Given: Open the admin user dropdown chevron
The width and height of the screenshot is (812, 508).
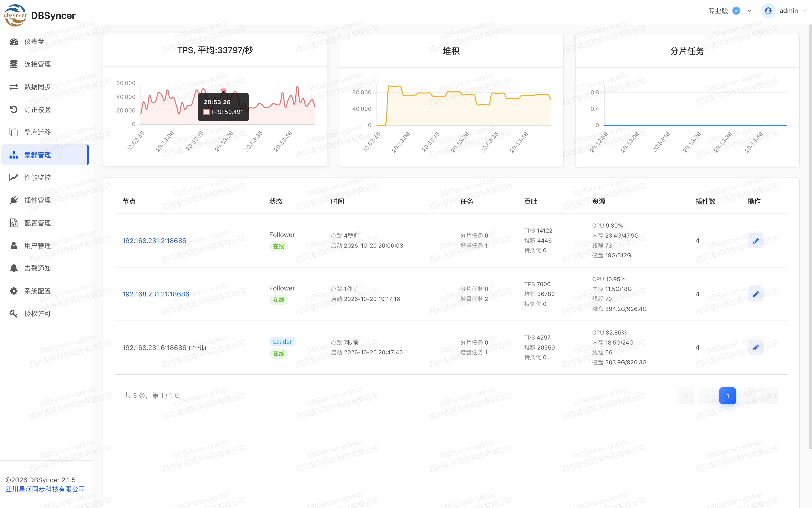Looking at the screenshot, I should pos(805,11).
